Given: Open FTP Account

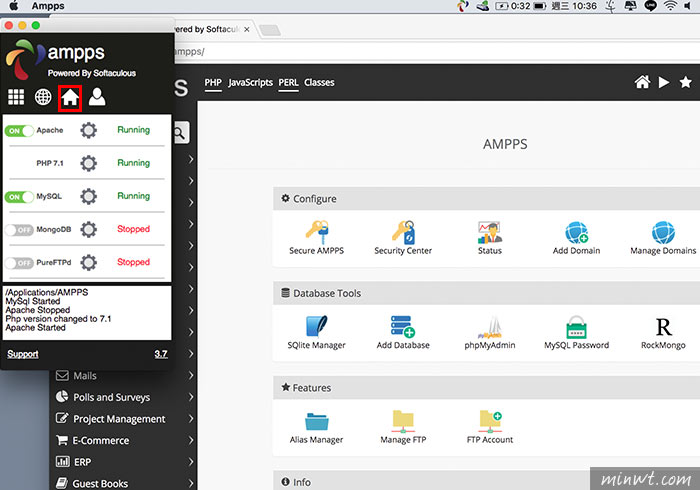Looking at the screenshot, I should point(490,427).
